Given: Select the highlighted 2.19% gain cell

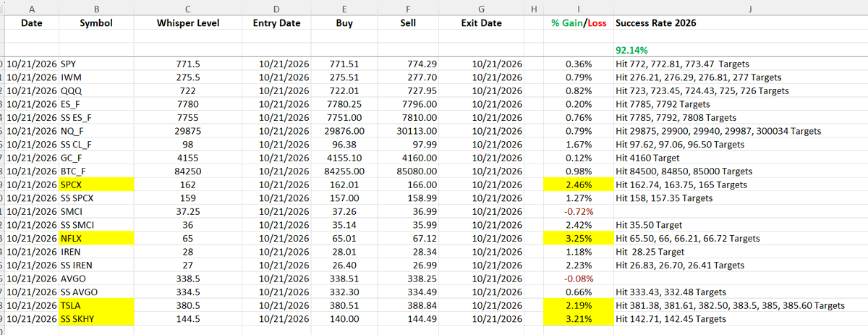Looking at the screenshot, I should tap(577, 305).
